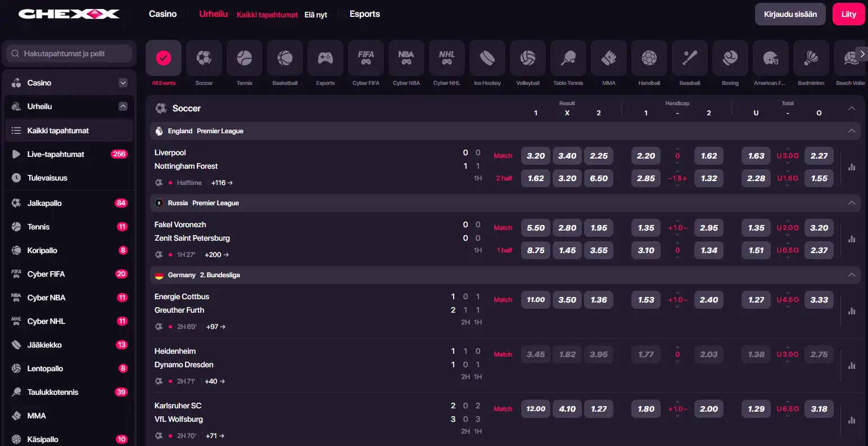
Task: Select the Boxing sport icon
Action: coord(730,58)
